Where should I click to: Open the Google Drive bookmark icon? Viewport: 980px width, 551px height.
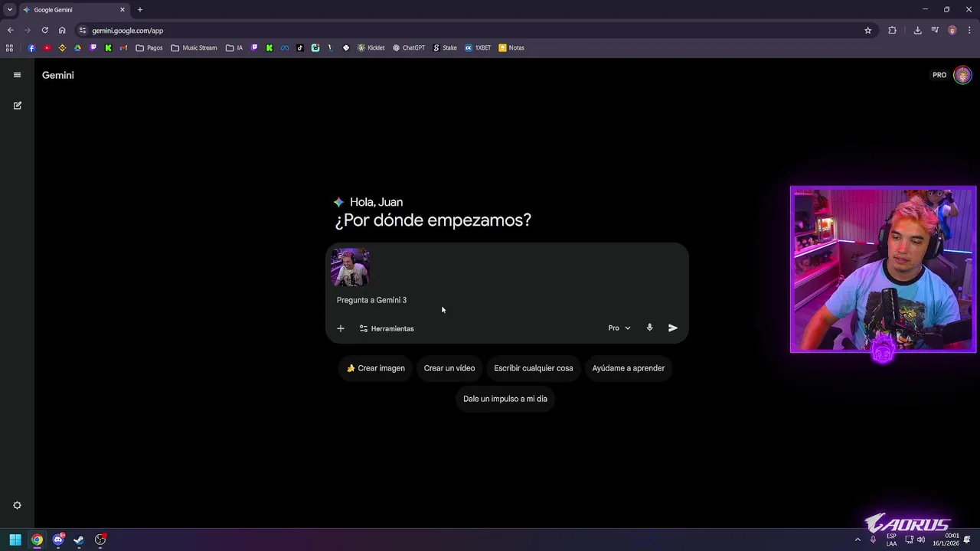pos(77,47)
